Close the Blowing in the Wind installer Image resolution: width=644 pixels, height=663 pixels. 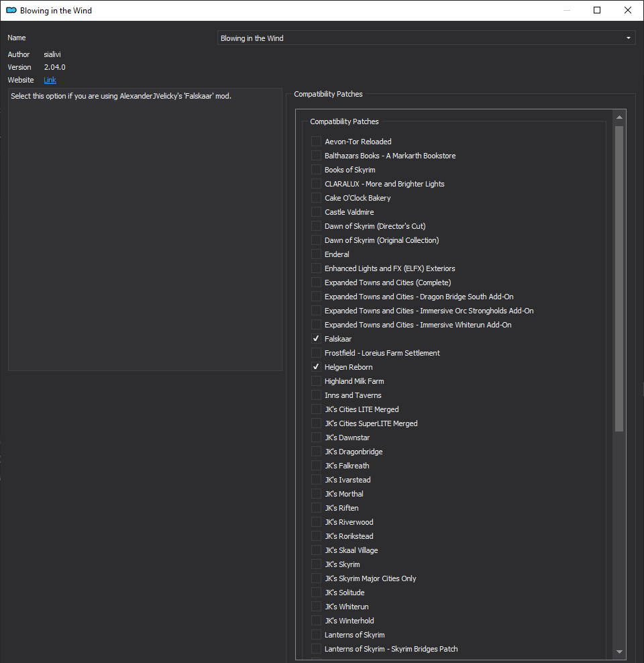pos(628,10)
